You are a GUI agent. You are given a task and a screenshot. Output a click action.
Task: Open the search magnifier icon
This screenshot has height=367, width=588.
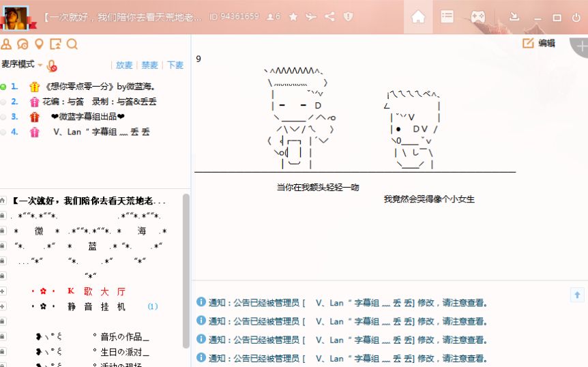72,44
